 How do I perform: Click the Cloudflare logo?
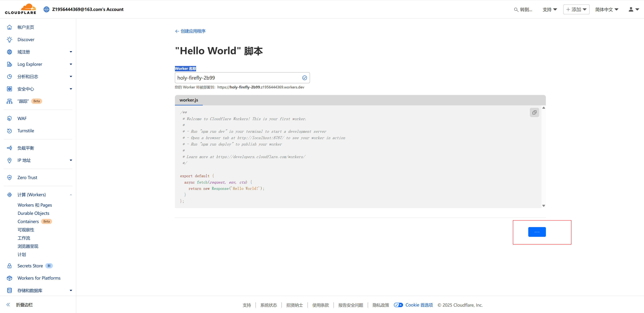pyautogui.click(x=20, y=9)
